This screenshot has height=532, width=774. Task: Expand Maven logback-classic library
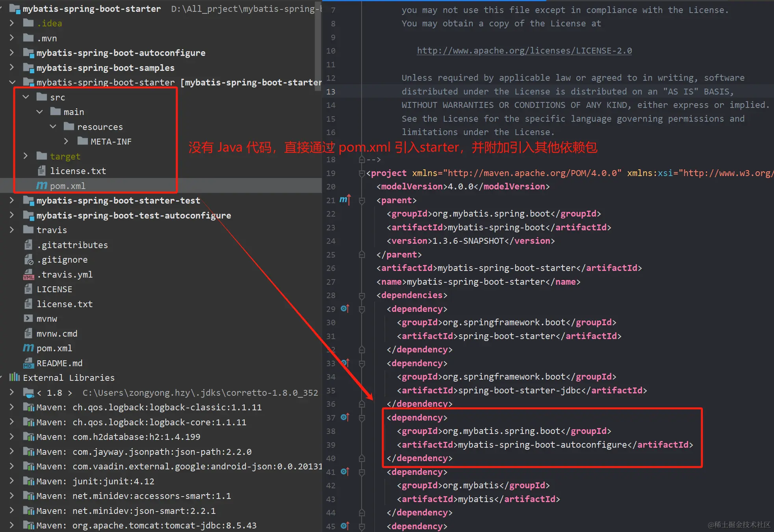(x=12, y=407)
